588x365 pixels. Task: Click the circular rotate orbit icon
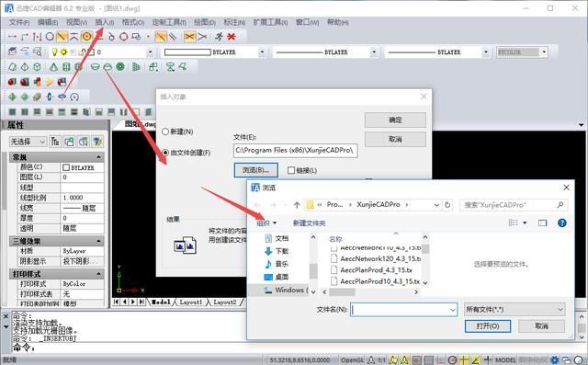pos(74,97)
